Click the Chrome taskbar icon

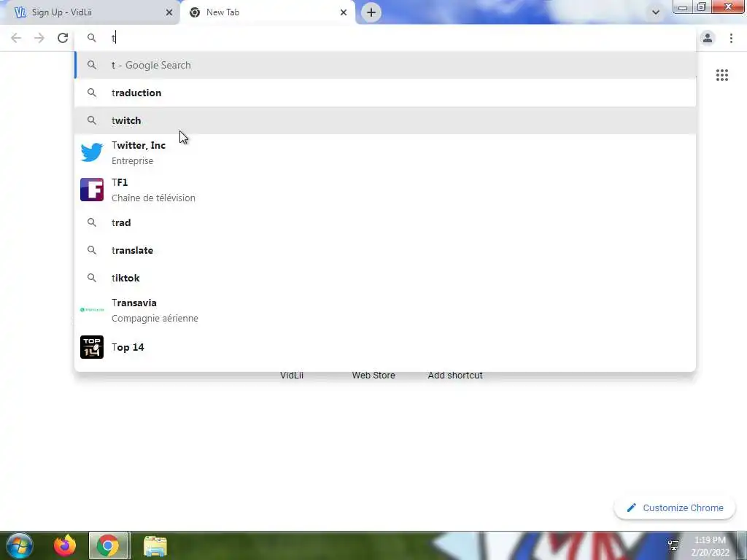point(108,545)
